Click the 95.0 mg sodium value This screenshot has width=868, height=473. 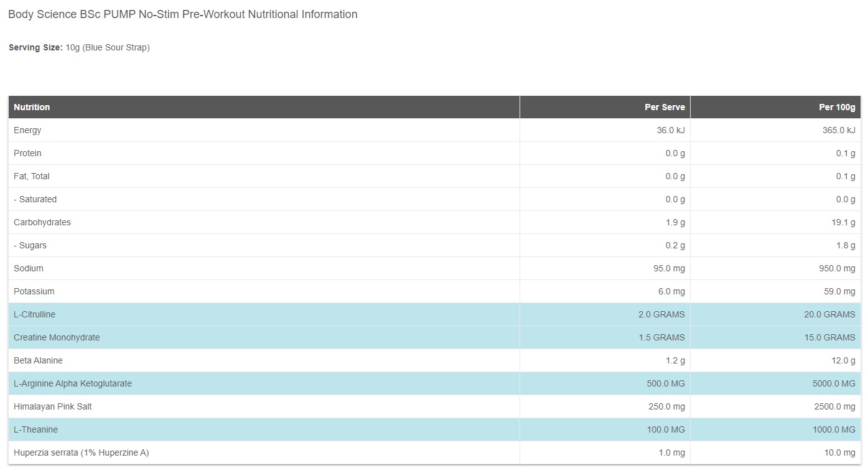coord(670,268)
